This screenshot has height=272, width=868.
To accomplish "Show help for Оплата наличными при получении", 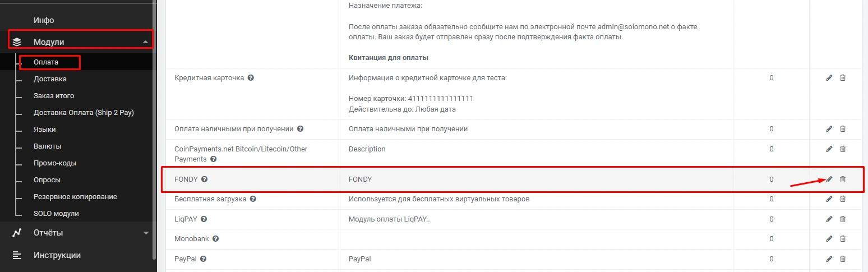I will point(300,129).
